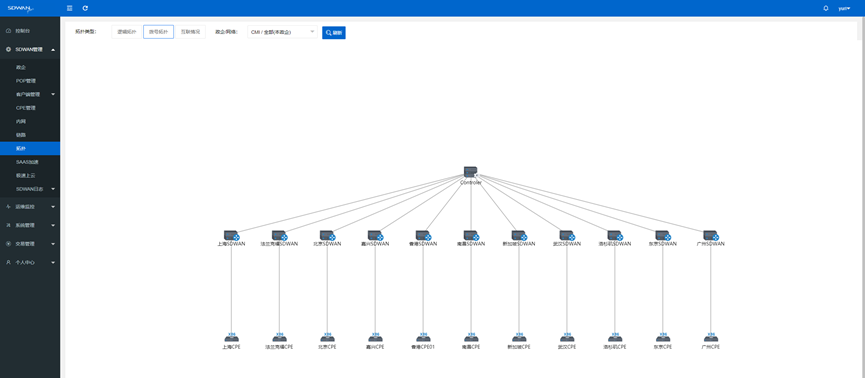Click the 洛杉矶CPE device icon

click(615, 338)
